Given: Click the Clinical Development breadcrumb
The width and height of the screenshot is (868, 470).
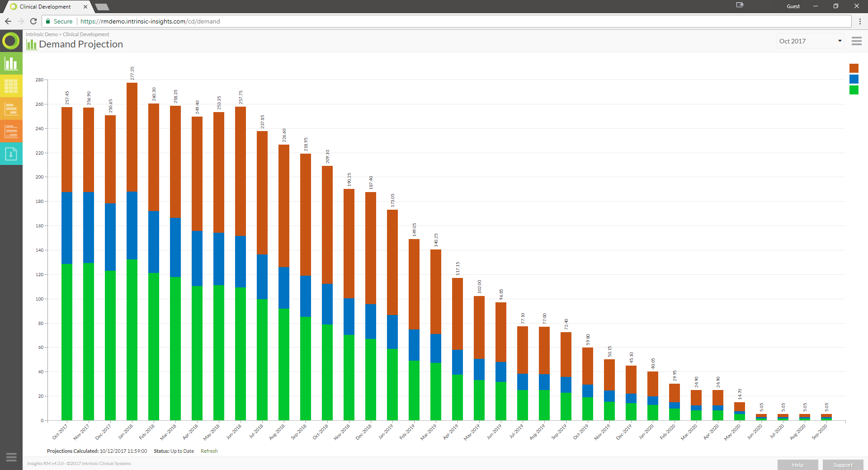Looking at the screenshot, I should tap(86, 34).
